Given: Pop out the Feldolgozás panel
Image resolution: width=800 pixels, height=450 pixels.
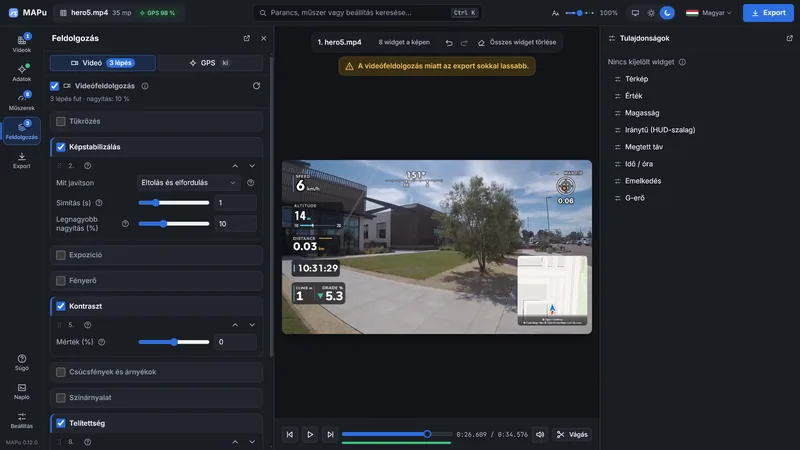Looking at the screenshot, I should [x=247, y=38].
